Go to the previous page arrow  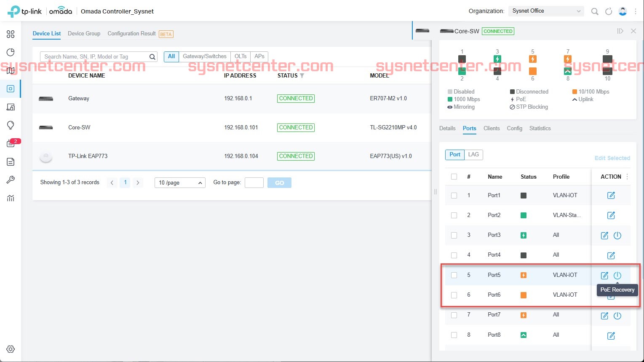click(112, 182)
